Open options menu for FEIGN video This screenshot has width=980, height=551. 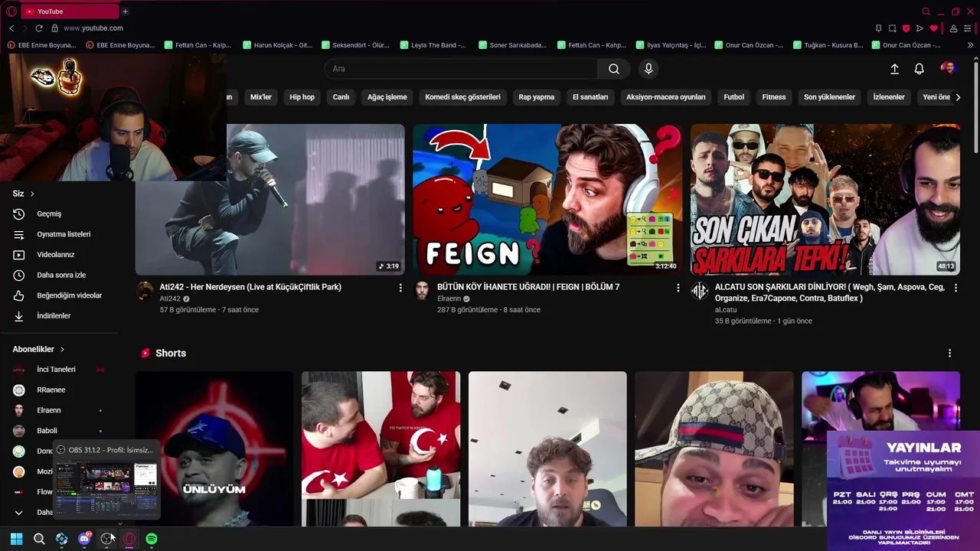point(678,288)
